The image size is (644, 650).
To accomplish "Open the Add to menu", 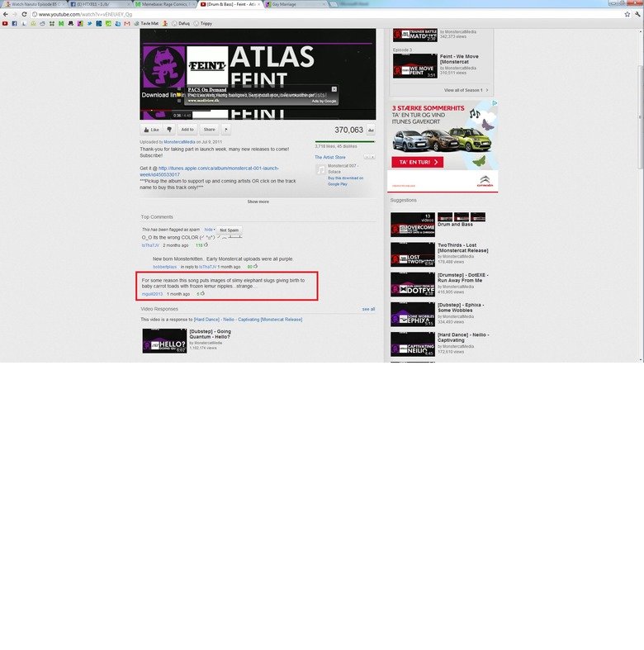I will point(187,130).
